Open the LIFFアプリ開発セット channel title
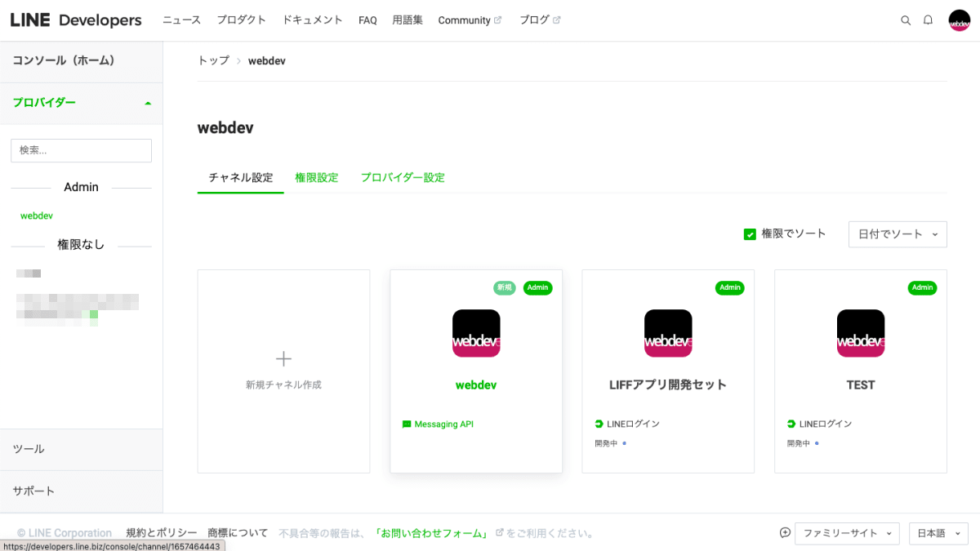This screenshot has width=980, height=551. 668,384
